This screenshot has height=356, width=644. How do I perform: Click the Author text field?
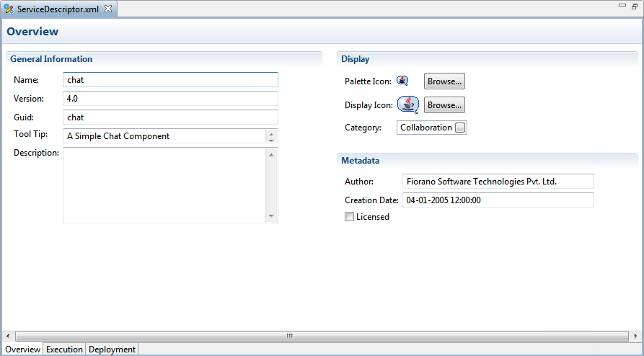(x=498, y=182)
